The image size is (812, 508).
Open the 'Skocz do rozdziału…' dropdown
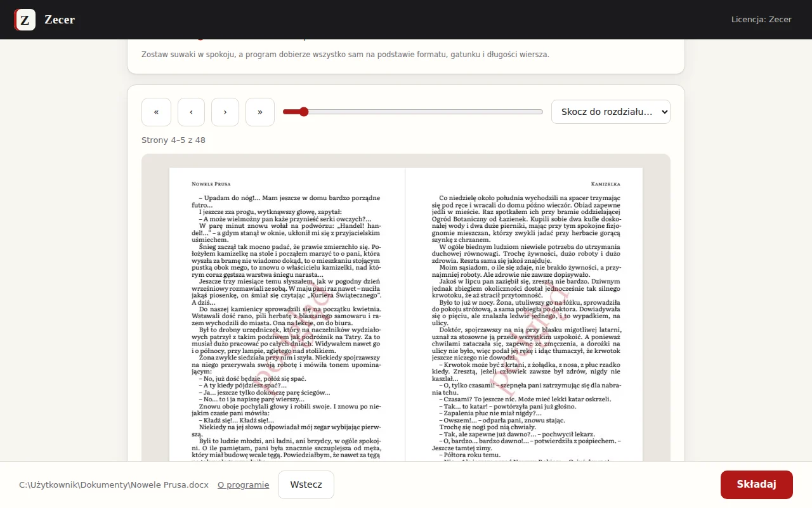click(611, 112)
